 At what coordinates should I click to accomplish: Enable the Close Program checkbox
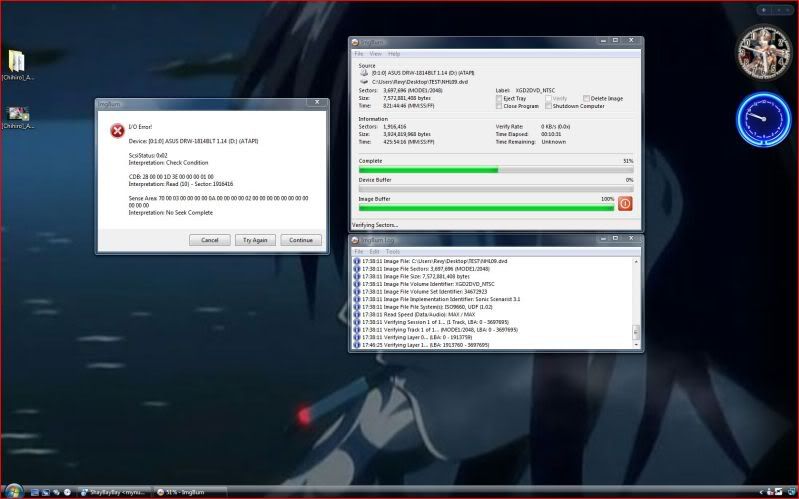click(x=499, y=106)
